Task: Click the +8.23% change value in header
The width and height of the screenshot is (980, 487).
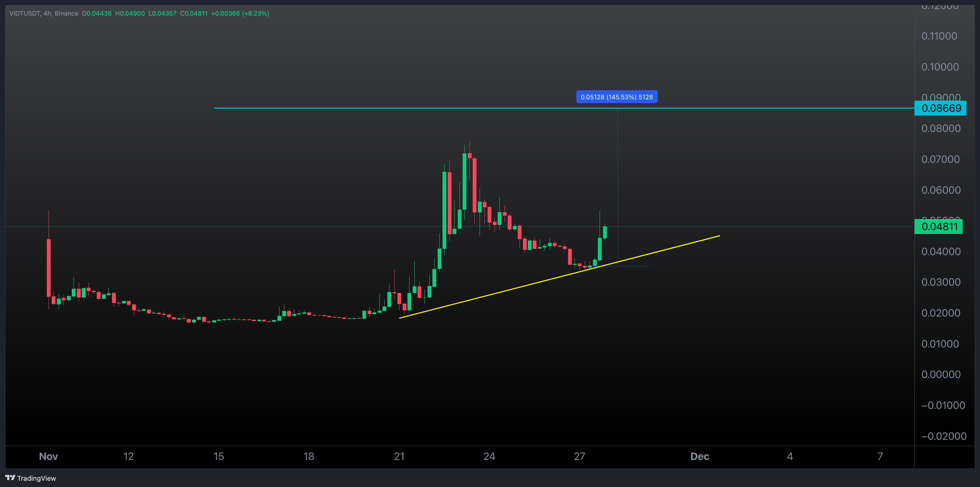Action: coord(255,13)
